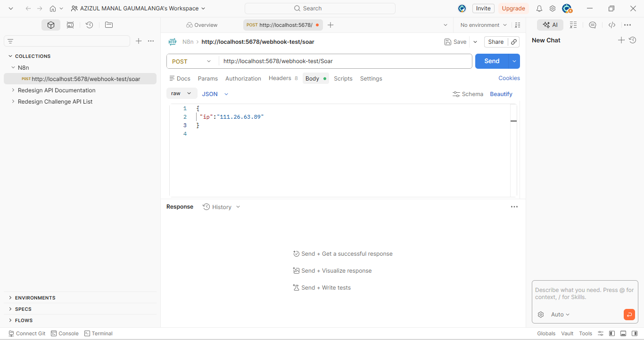Screen dimensions: 644x340
Task: Send the request with Send button
Action: 492,61
